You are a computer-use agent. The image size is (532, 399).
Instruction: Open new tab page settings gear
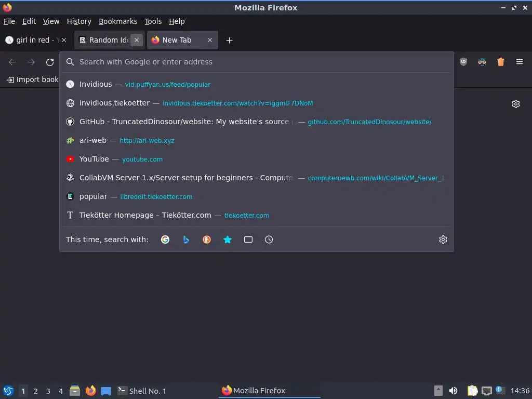click(516, 104)
